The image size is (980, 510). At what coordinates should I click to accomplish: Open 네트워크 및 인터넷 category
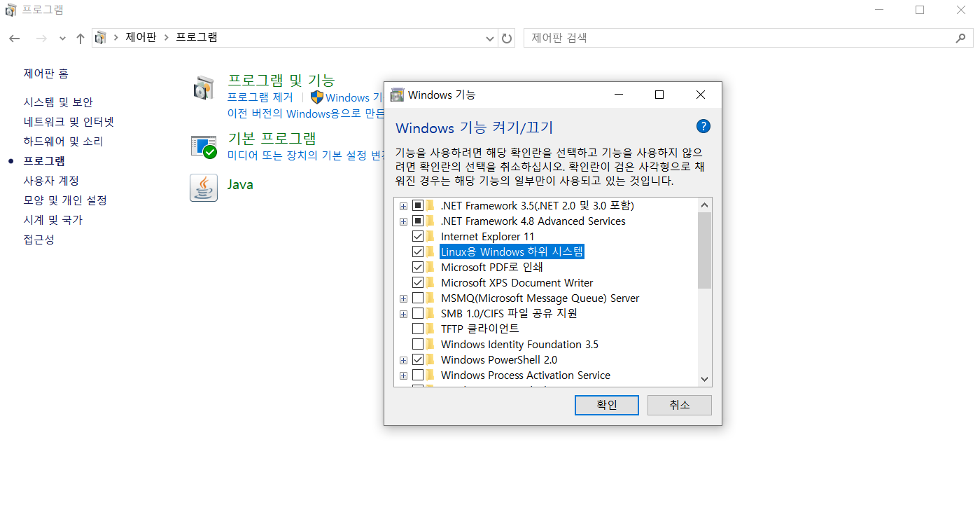pos(69,122)
